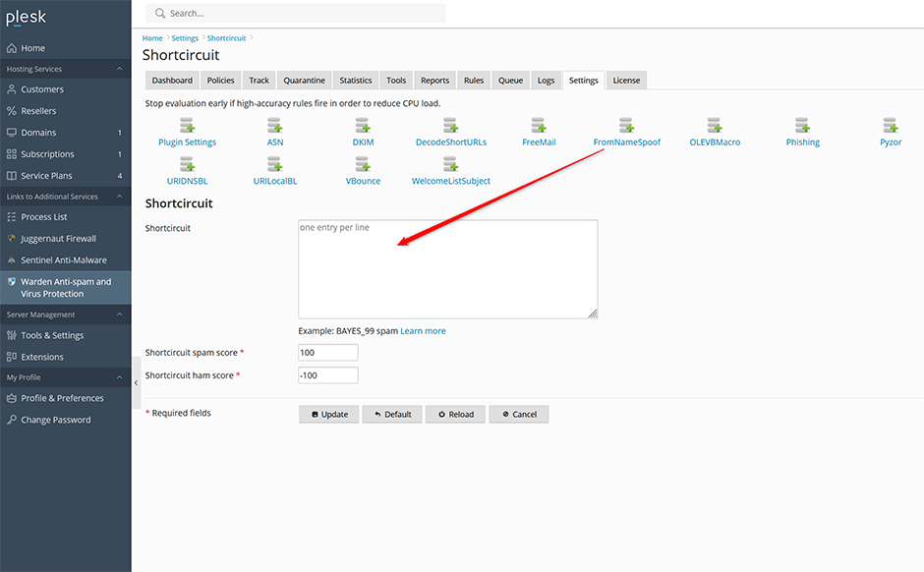Viewport: 924px width, 572px height.
Task: Open the DKIM plugin icon
Action: pos(363,126)
